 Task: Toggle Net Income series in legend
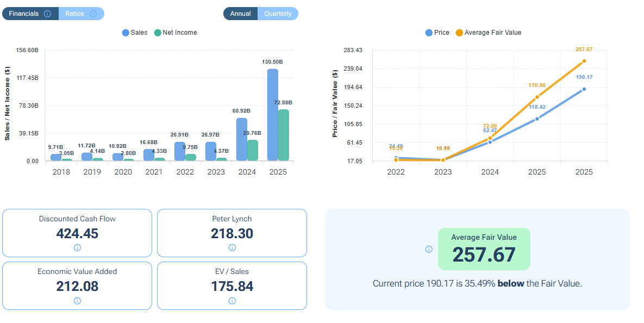176,33
